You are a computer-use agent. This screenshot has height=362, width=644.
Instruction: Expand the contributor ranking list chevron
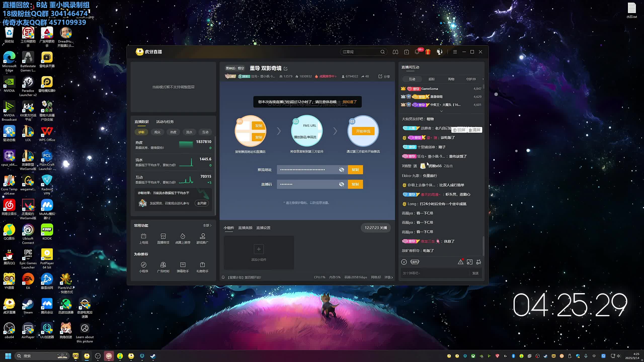[x=441, y=111]
